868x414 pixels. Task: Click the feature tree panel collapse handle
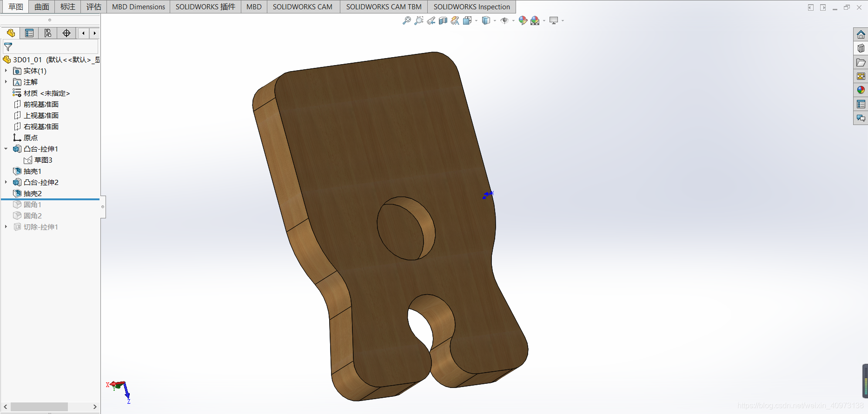click(x=103, y=207)
